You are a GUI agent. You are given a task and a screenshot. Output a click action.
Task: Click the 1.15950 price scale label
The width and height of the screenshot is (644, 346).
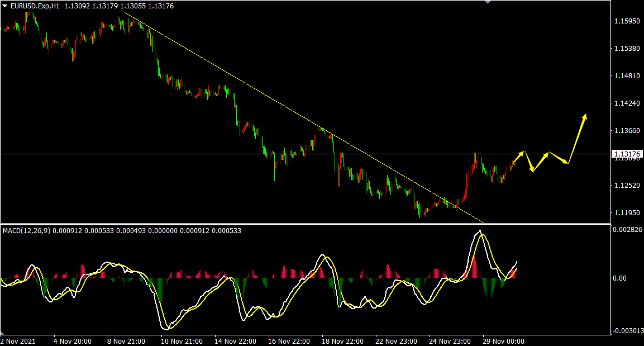(626, 21)
